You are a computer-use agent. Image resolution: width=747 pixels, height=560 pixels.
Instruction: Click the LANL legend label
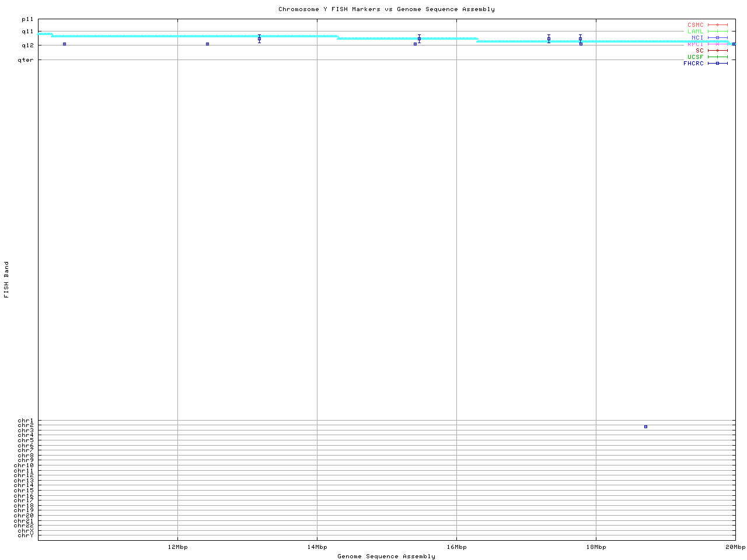click(695, 32)
